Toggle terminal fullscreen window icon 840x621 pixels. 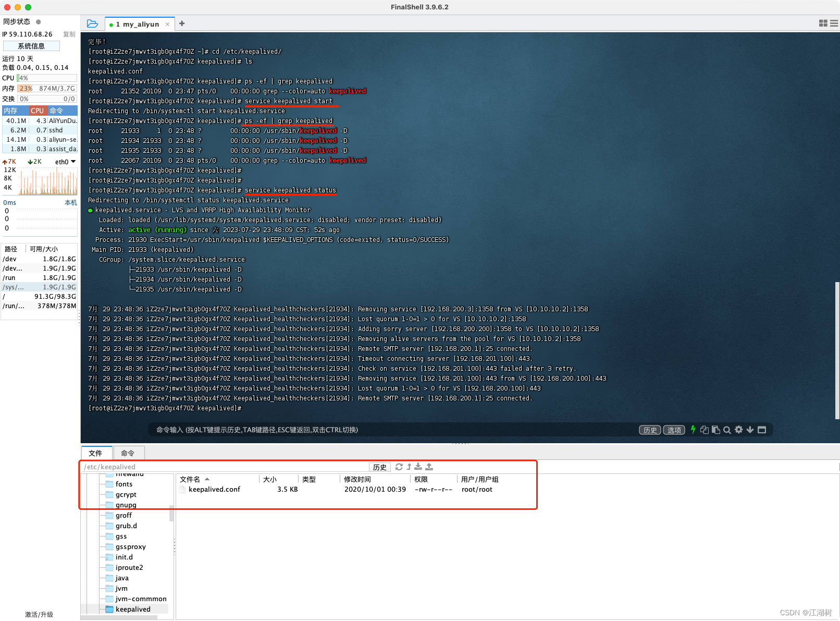pos(762,430)
